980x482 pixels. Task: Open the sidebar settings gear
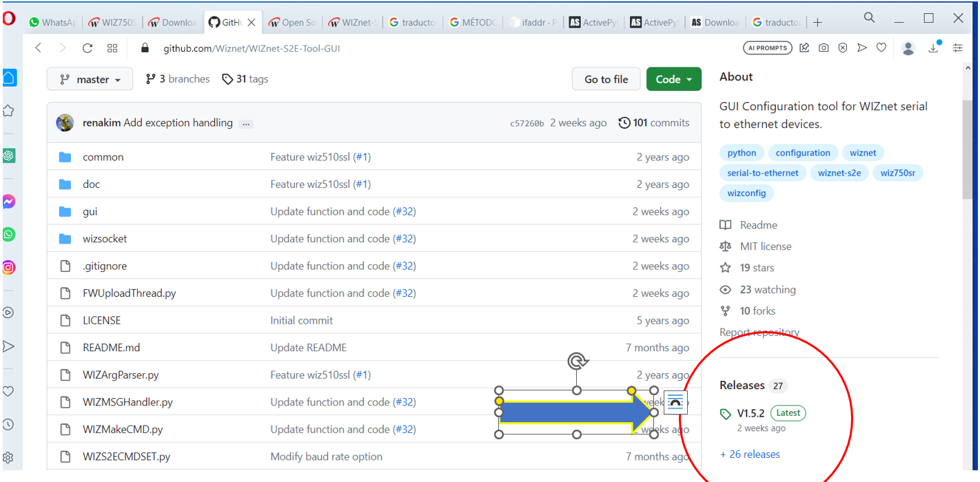tap(9, 457)
